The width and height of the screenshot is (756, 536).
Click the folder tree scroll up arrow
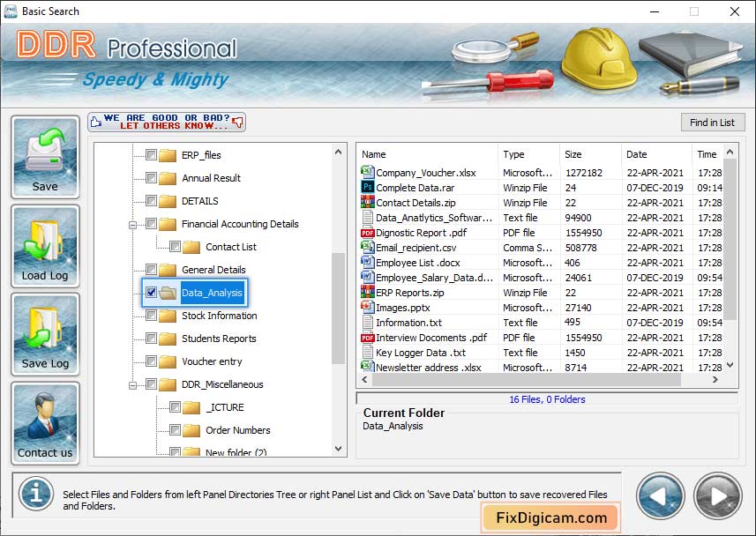[x=339, y=152]
